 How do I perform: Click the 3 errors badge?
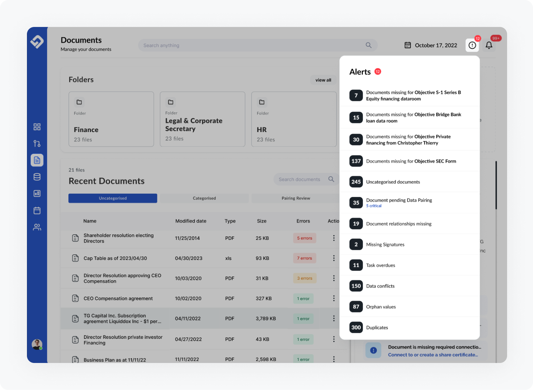pos(305,278)
